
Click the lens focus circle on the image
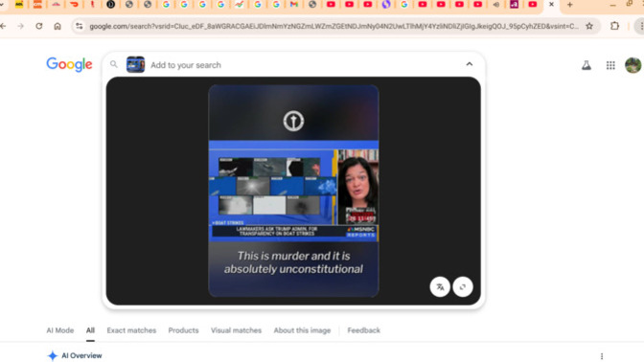(x=293, y=121)
